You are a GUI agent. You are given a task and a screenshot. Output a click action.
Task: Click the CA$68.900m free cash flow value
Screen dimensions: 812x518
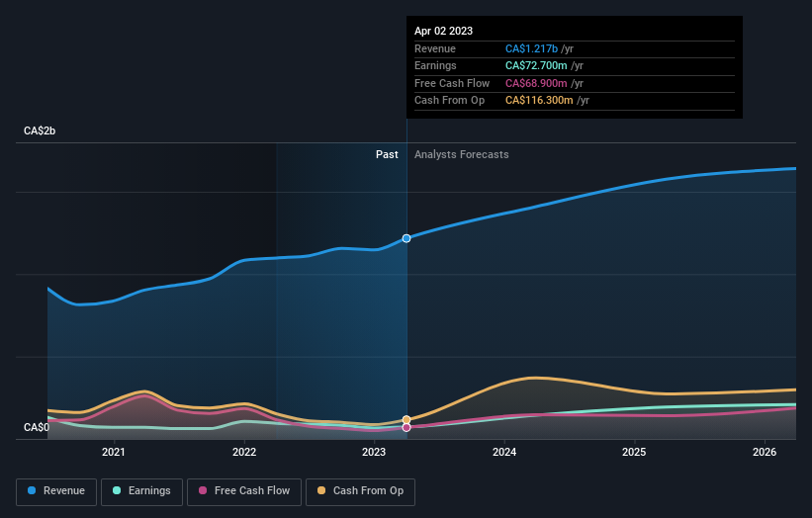click(x=536, y=83)
